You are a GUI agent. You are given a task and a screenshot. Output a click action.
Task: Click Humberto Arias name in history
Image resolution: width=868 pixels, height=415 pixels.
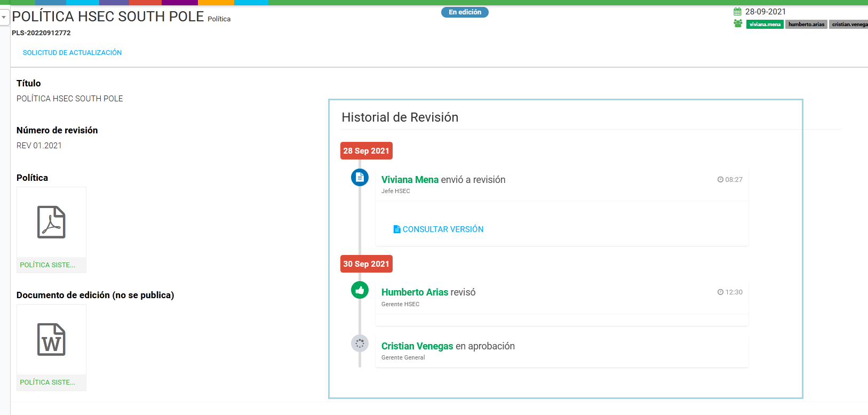(x=415, y=292)
